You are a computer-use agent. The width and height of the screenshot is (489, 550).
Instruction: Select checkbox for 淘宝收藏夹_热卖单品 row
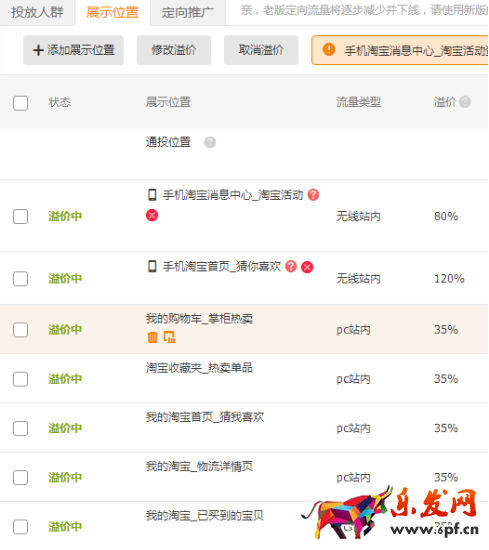20,379
